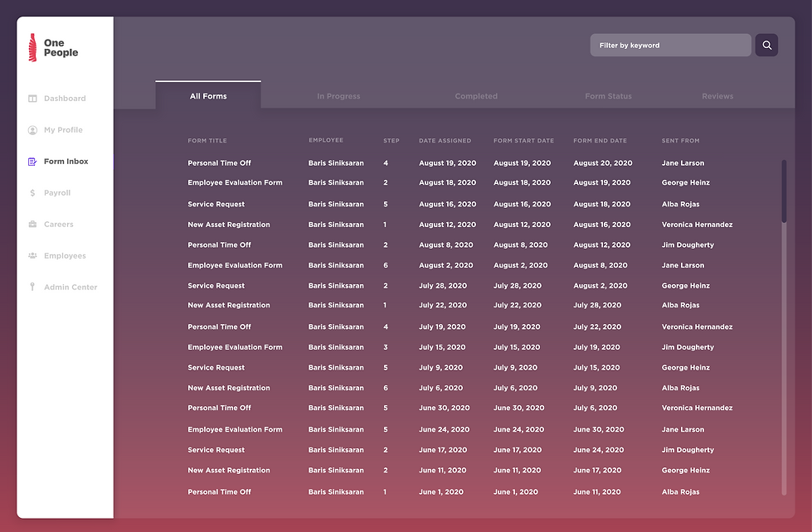Open Employee Evaluation Form assigned July 15, 2020
812x532 pixels.
tap(235, 347)
